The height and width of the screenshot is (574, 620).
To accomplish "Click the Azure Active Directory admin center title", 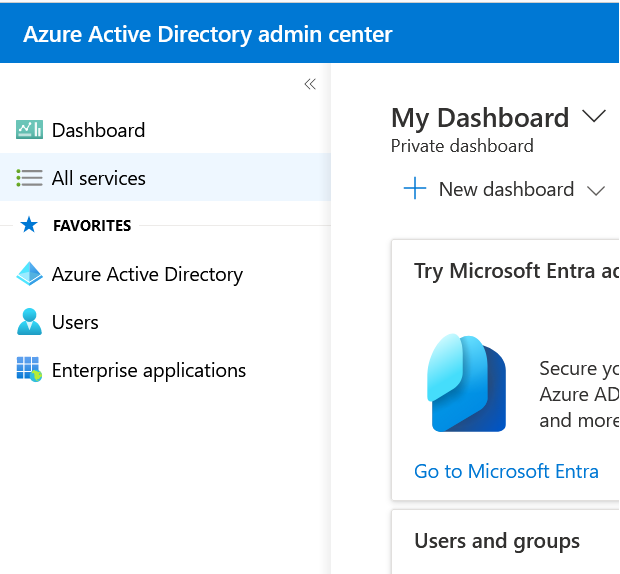I will (x=208, y=34).
